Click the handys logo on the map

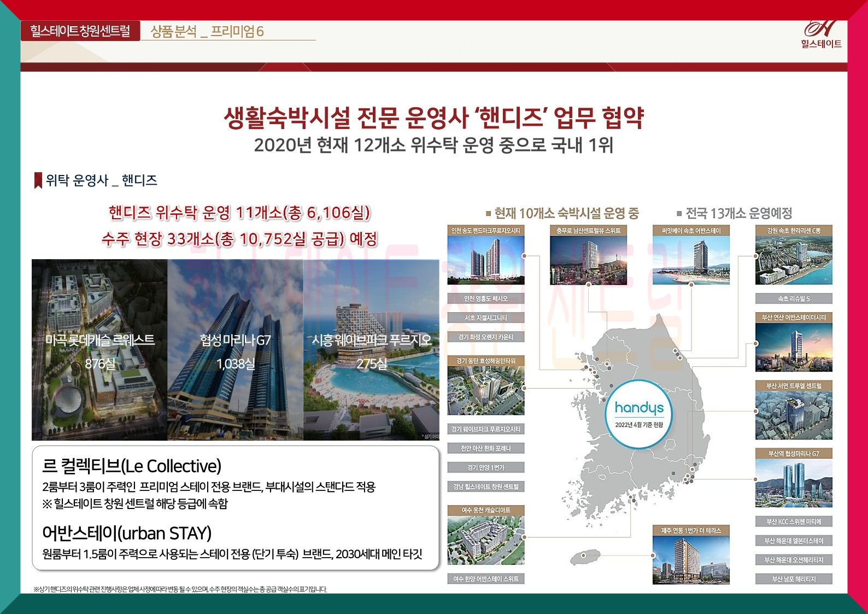pyautogui.click(x=639, y=408)
